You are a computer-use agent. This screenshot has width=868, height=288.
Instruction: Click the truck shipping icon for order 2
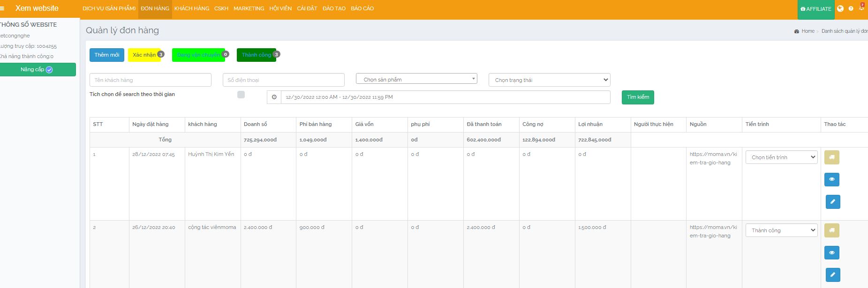831,230
